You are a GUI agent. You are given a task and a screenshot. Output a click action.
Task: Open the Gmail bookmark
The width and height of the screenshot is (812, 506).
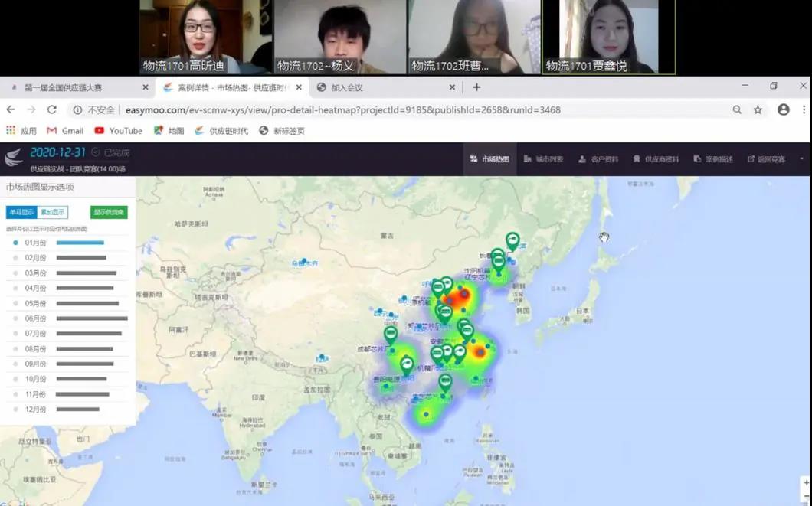coord(65,131)
